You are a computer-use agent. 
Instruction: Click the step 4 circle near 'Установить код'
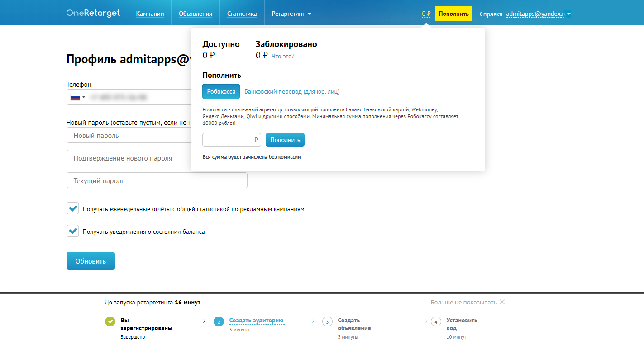click(x=436, y=321)
